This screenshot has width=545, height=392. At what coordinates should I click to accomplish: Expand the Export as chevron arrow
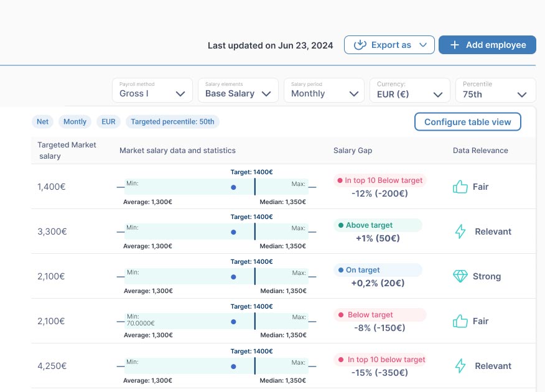[423, 45]
